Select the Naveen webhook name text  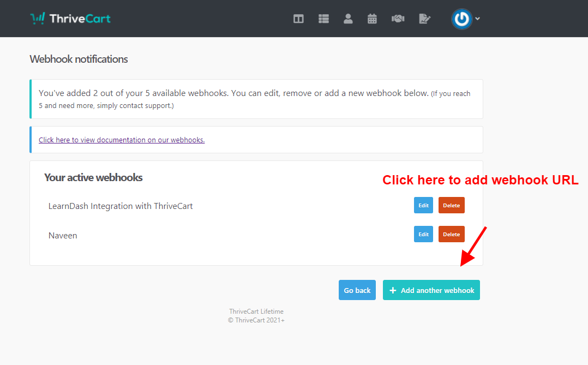click(63, 236)
